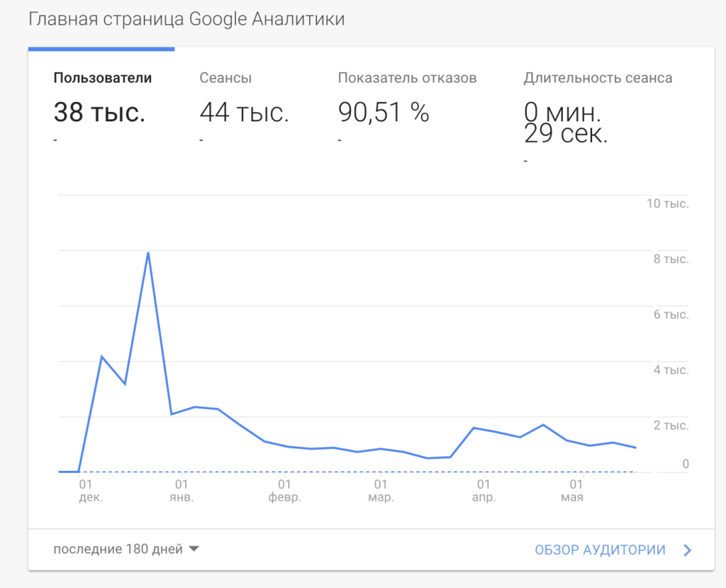The image size is (726, 588).
Task: Select the Пользователи metric tab
Action: 102,78
